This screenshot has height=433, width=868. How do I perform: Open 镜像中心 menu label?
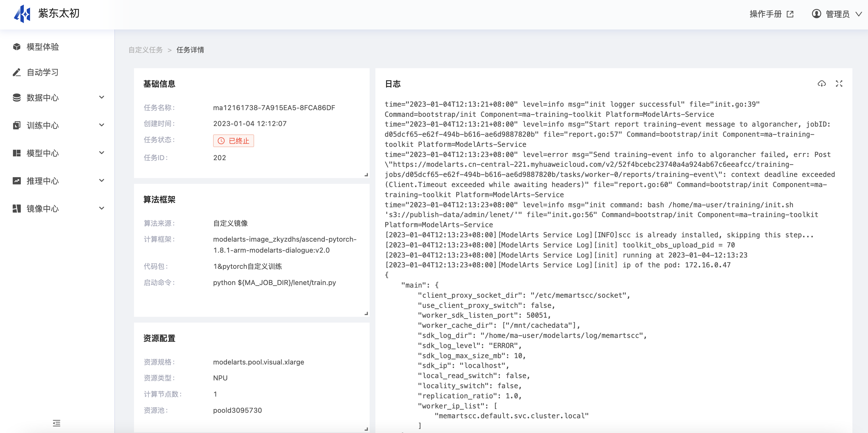coord(43,209)
